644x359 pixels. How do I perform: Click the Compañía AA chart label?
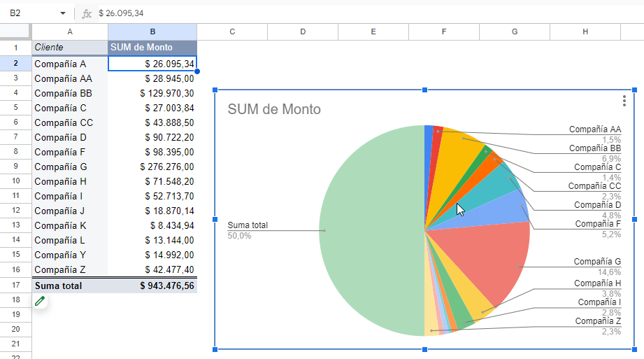coord(595,134)
